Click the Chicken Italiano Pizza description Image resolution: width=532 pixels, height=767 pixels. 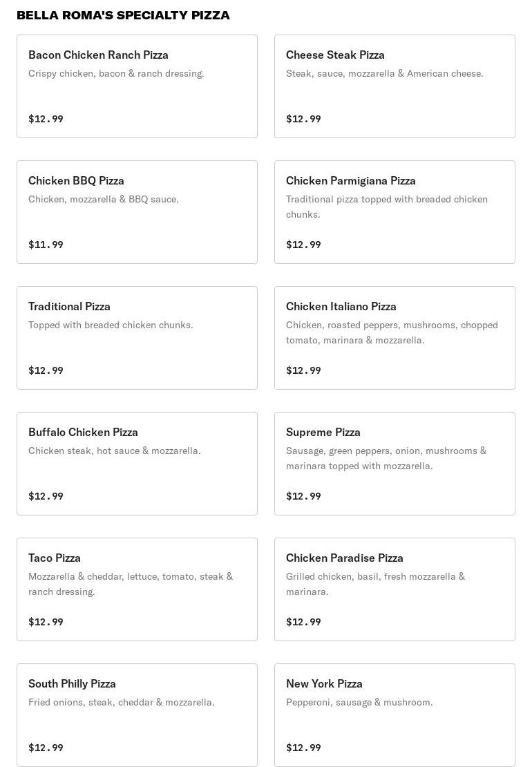coord(392,332)
